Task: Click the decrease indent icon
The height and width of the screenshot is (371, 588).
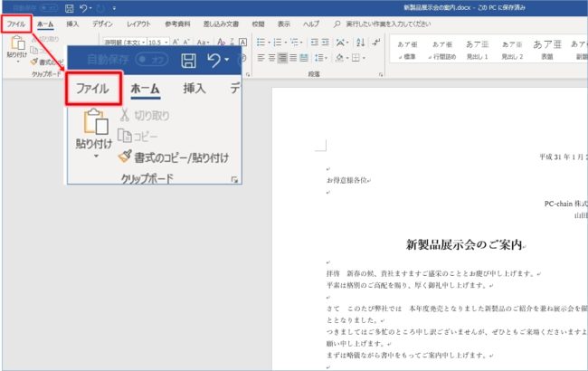Action: point(315,42)
